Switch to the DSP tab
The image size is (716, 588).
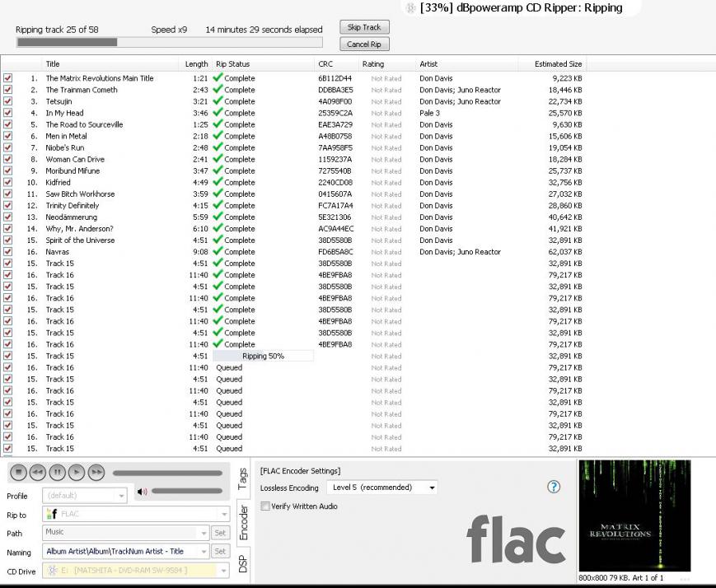click(x=243, y=563)
